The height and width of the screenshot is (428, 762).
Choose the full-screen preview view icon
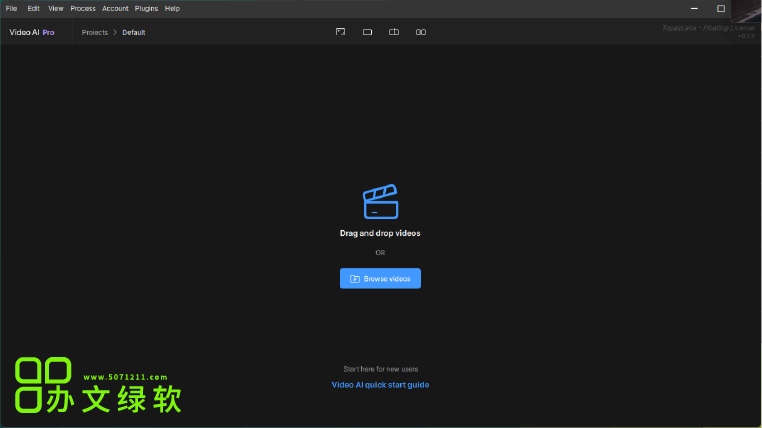340,32
